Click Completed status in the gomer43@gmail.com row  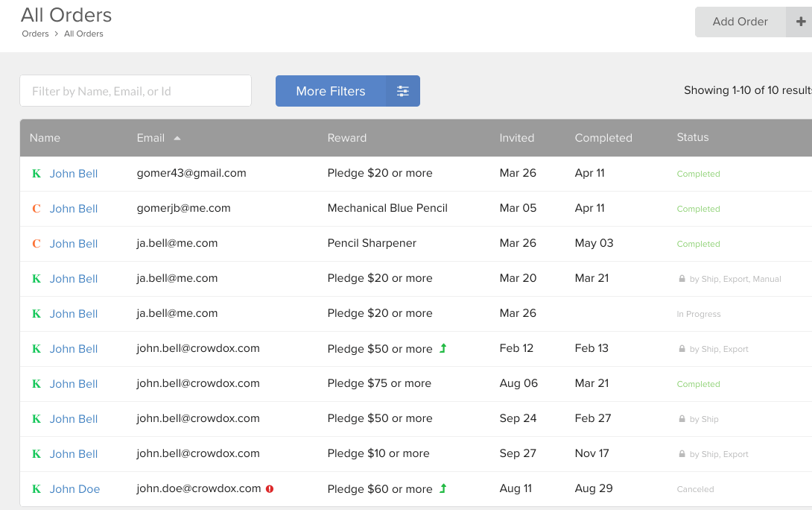[699, 174]
